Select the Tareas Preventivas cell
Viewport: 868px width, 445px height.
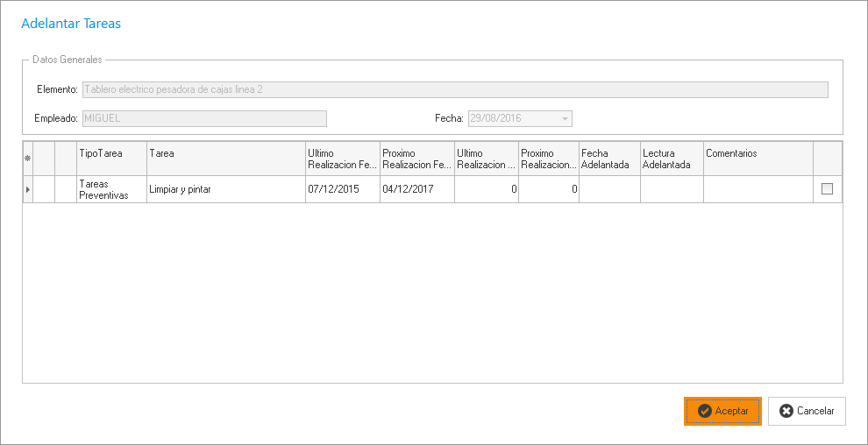point(111,189)
